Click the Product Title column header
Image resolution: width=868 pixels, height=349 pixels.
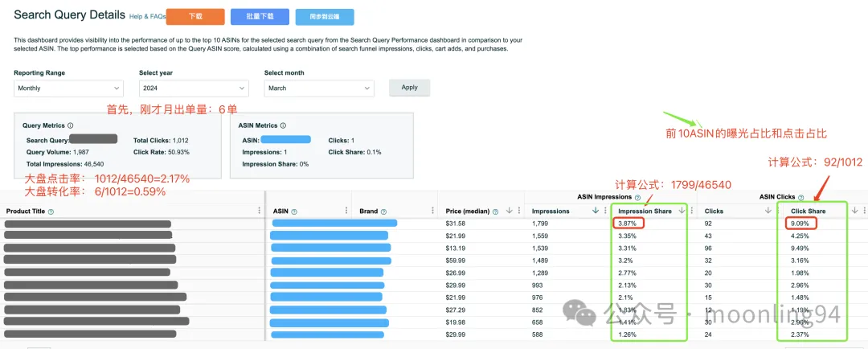[x=26, y=211]
